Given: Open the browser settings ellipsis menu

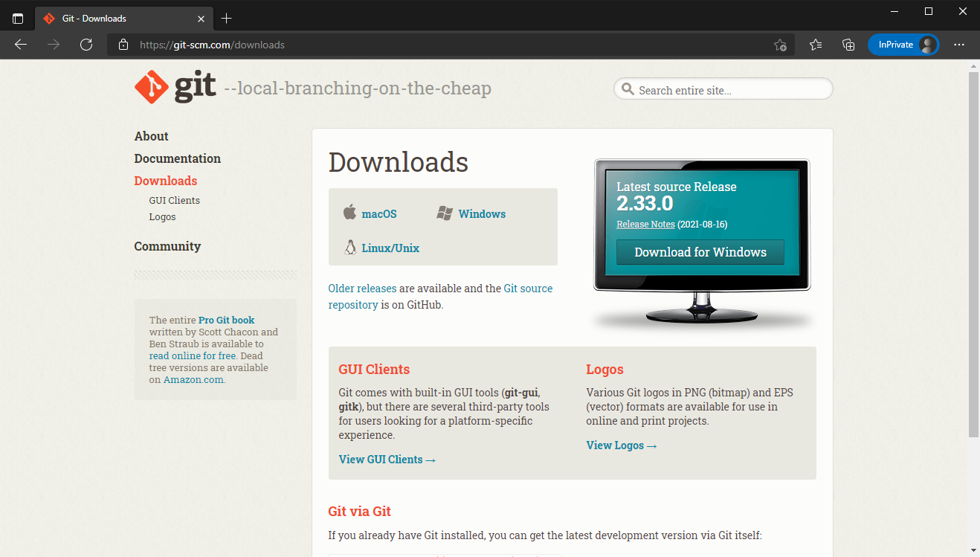Looking at the screenshot, I should (959, 45).
